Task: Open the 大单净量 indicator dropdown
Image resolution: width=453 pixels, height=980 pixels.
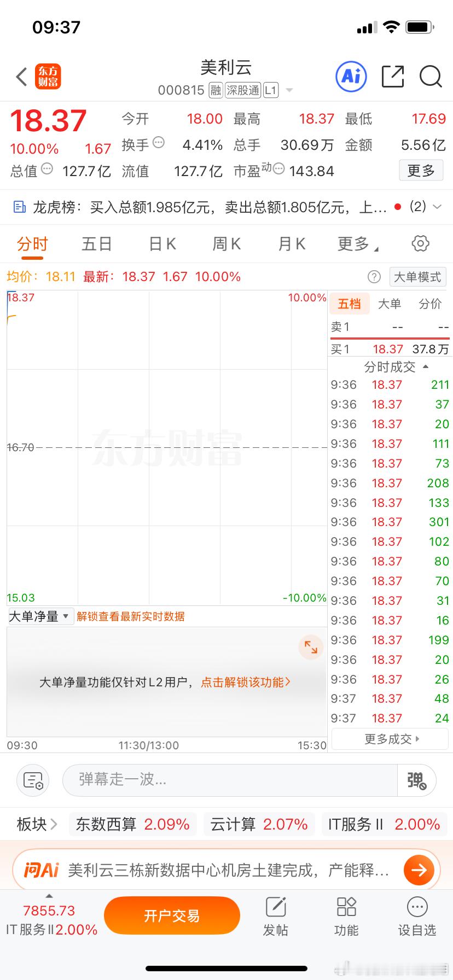Action: tap(40, 616)
